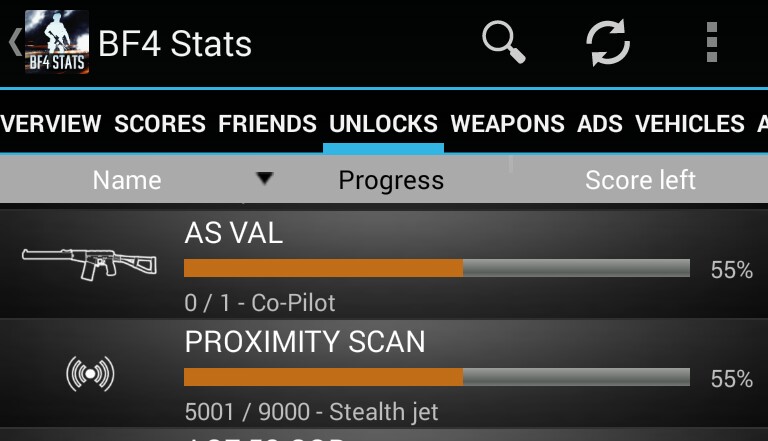Sort list by Score left column
This screenshot has height=441, width=768.
click(x=640, y=180)
